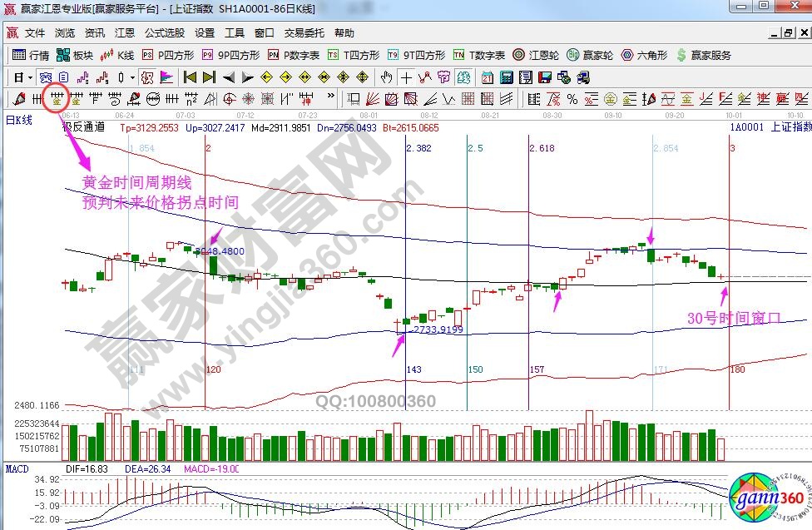This screenshot has height=530, width=812.
Task: Toggle the pressed linked-rings icon beside period selector
Action: (46, 77)
